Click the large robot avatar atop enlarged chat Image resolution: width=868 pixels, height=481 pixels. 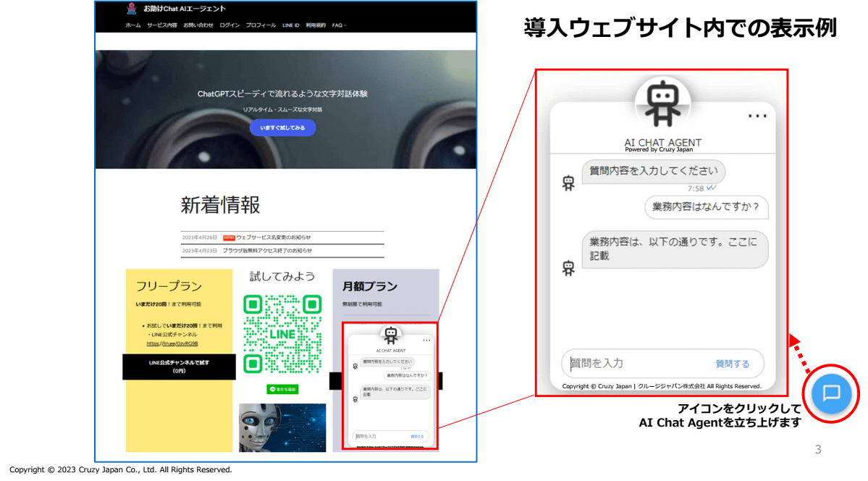pyautogui.click(x=662, y=104)
